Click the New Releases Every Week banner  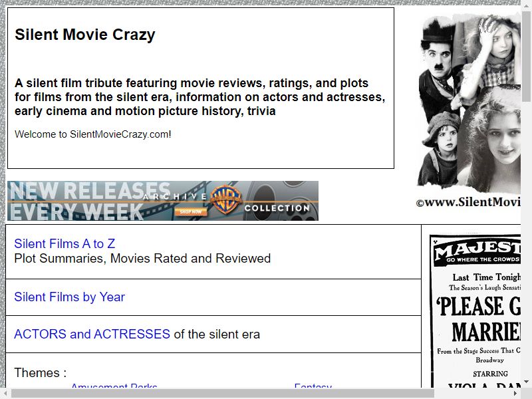163,201
